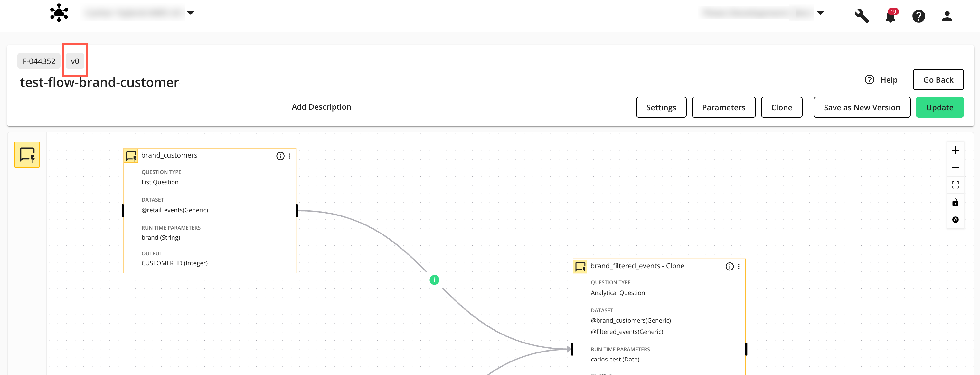Open info for brand_filtered_events - Clone node
980x375 pixels.
coord(729,266)
